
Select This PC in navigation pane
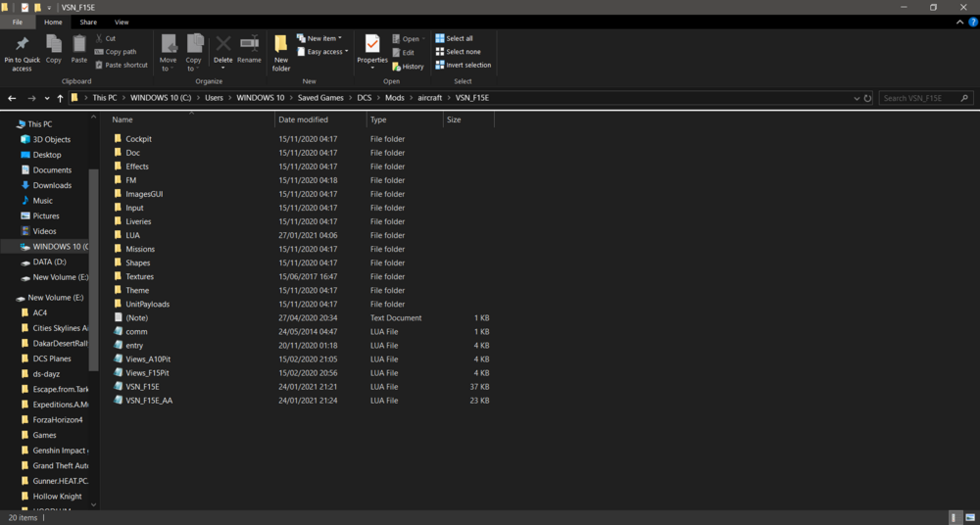(39, 124)
